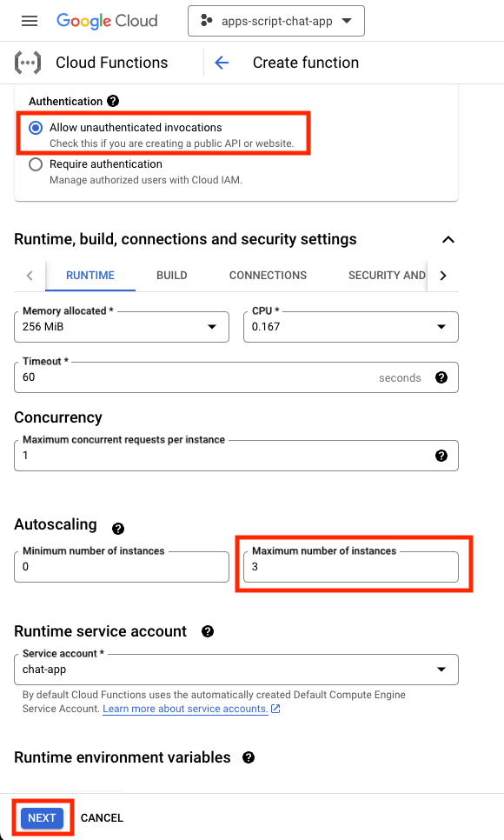The width and height of the screenshot is (504, 840).
Task: Open help icon next to Authentication
Action: tap(113, 101)
